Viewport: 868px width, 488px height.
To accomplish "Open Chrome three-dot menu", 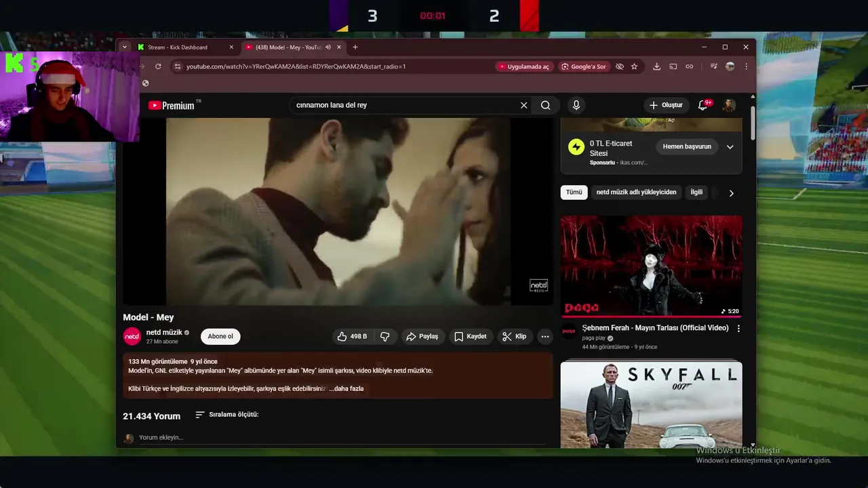I will click(x=746, y=66).
